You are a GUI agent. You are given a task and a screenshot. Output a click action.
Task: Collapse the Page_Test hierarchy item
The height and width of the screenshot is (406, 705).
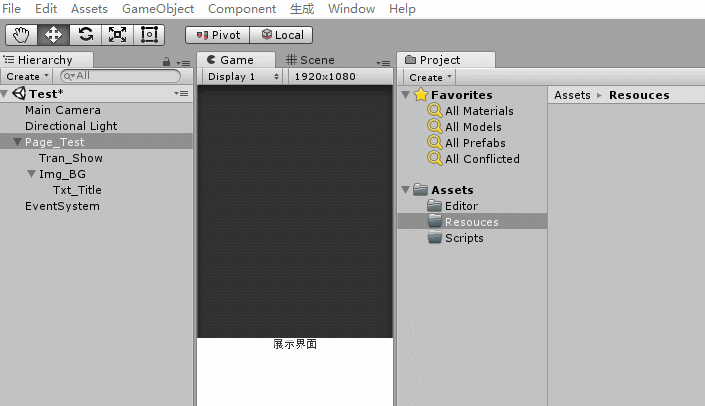tap(18, 142)
